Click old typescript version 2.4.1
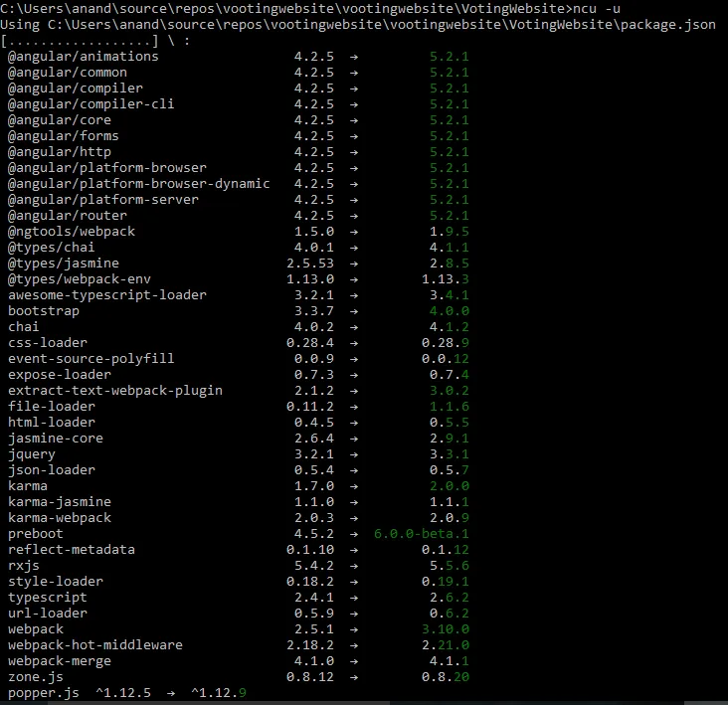Image resolution: width=728 pixels, height=705 pixels. [314, 598]
